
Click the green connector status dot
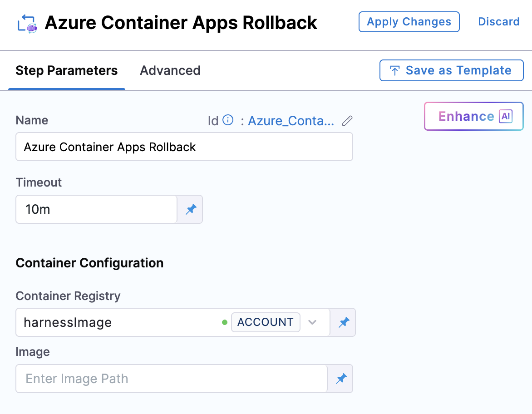tap(224, 322)
